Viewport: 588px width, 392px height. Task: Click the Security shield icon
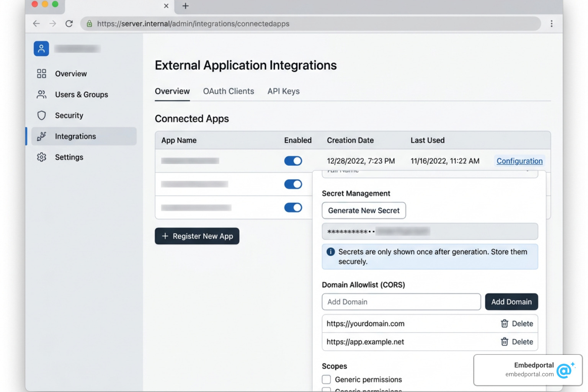(41, 115)
